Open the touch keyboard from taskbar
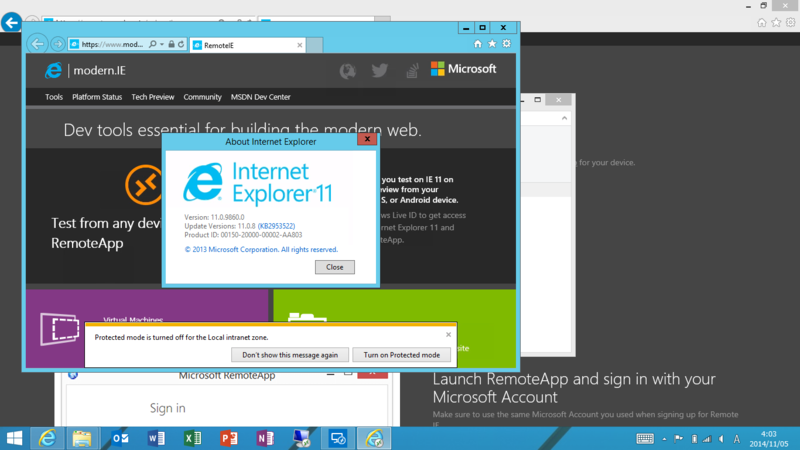The height and width of the screenshot is (450, 800). pyautogui.click(x=645, y=439)
